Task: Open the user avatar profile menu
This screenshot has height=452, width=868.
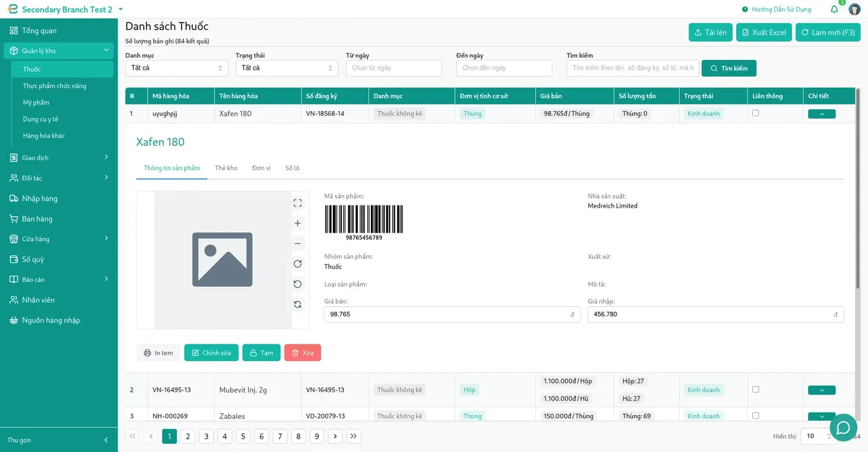Action: pyautogui.click(x=855, y=9)
